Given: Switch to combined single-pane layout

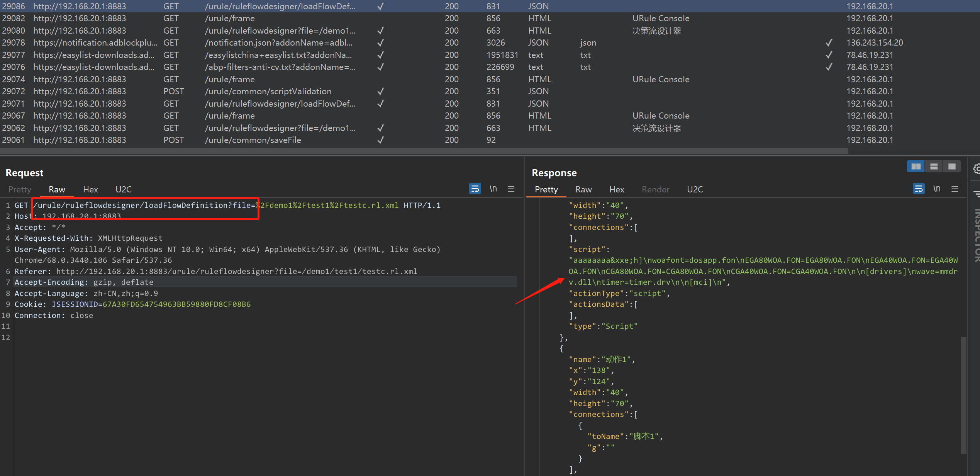Looking at the screenshot, I should pos(952,167).
